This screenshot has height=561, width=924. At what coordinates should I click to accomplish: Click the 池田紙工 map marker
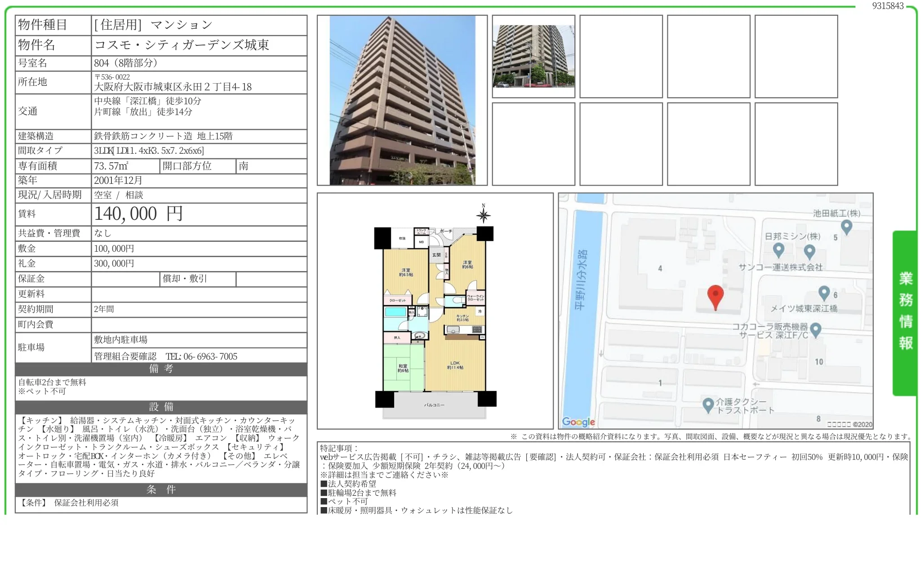point(846,227)
